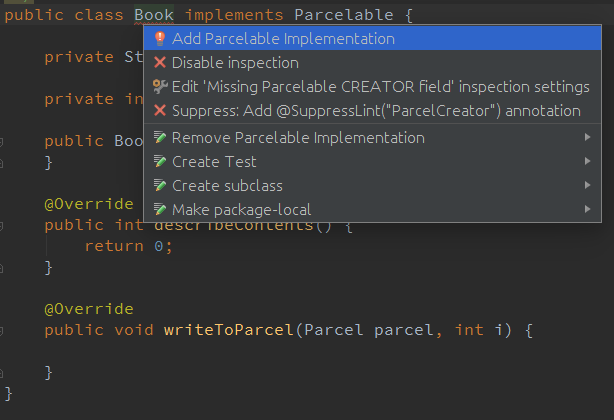Image resolution: width=614 pixels, height=420 pixels.
Task: Collapse the writeToParcel method fold marker
Action: point(3,330)
